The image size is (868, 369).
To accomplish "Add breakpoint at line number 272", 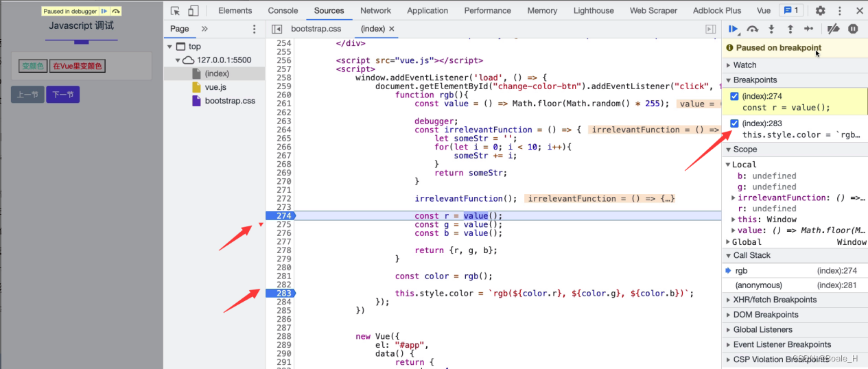I will (284, 198).
